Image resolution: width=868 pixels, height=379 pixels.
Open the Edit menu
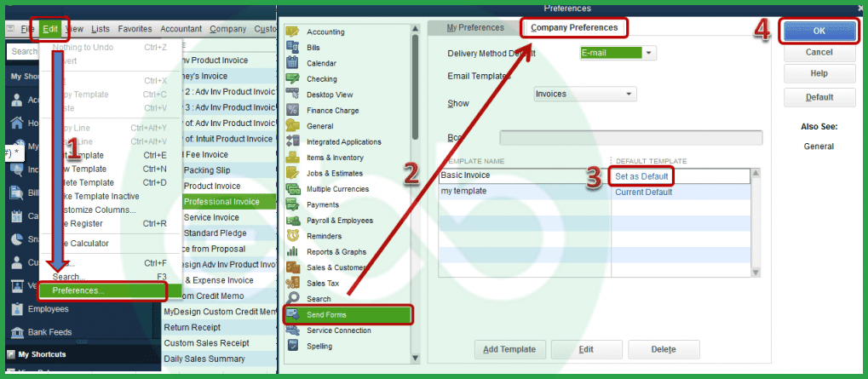[x=49, y=29]
